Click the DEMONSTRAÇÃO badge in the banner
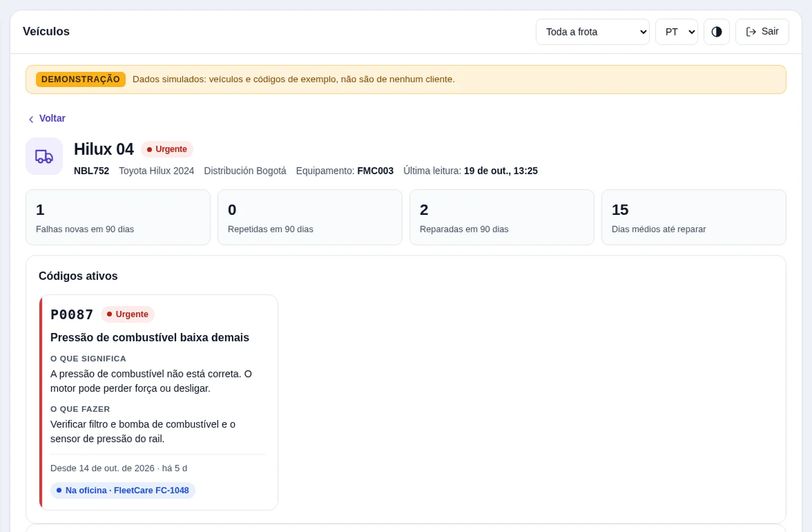The image size is (812, 532). [x=81, y=79]
